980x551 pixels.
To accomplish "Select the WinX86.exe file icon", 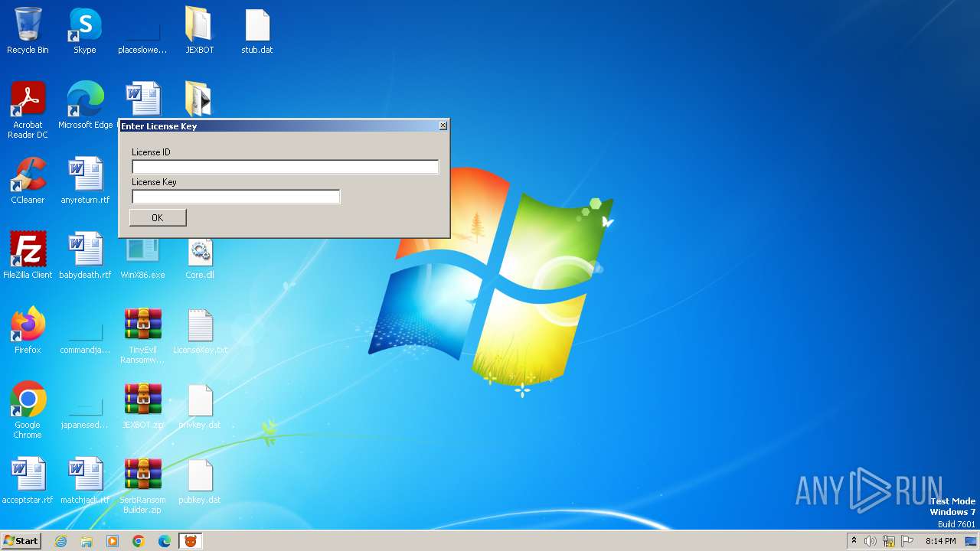I will click(x=142, y=259).
